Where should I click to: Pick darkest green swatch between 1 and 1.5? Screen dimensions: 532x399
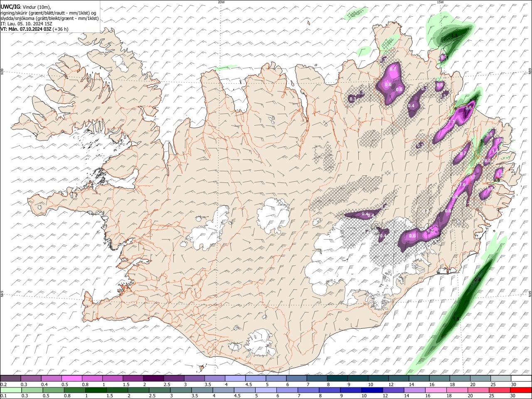96,390
